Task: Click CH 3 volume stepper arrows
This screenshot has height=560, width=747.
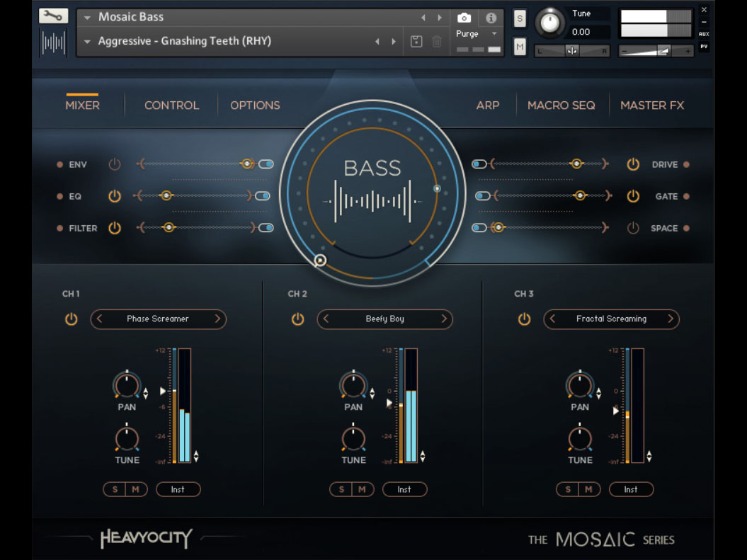Action: pos(649,456)
